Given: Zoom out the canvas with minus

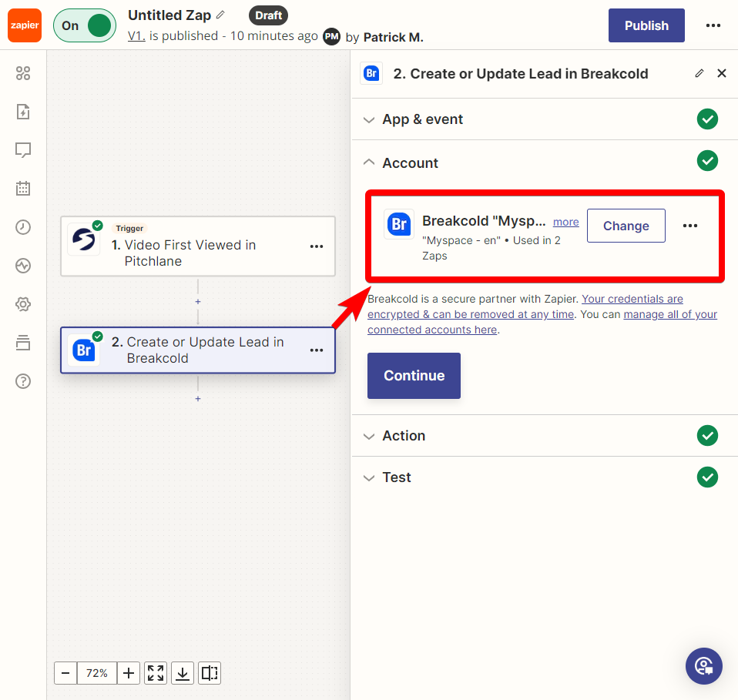Looking at the screenshot, I should tap(65, 673).
